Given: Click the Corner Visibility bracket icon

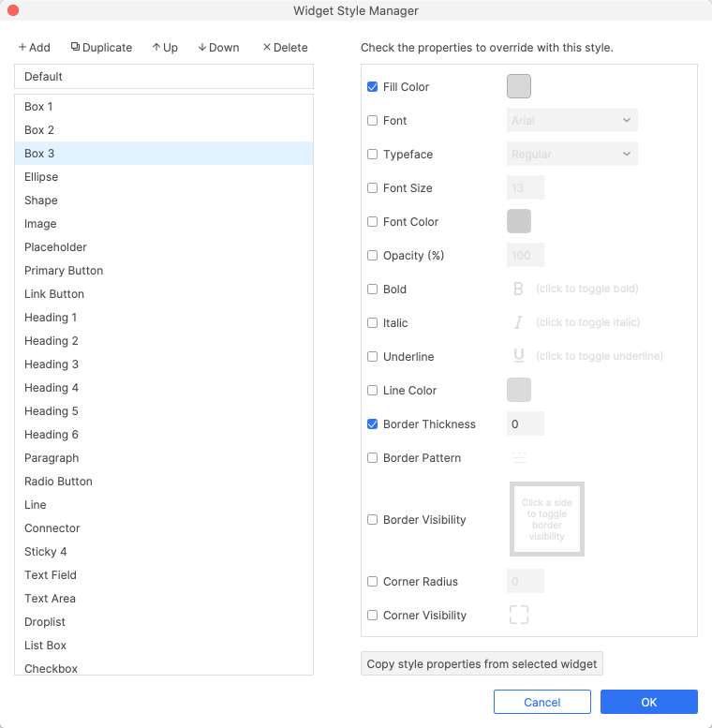Looking at the screenshot, I should 519,615.
